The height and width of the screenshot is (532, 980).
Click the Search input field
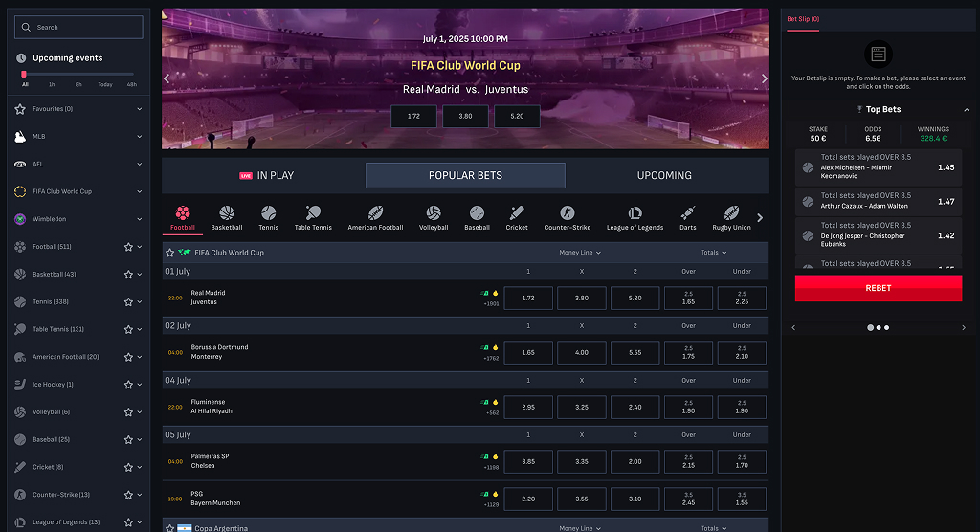(x=78, y=28)
